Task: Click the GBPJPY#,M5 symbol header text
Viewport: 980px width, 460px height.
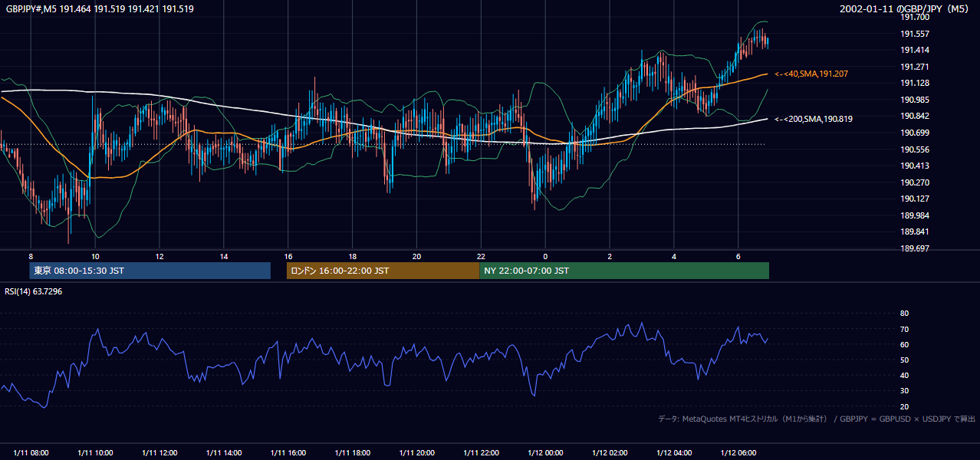Action: 100,9
